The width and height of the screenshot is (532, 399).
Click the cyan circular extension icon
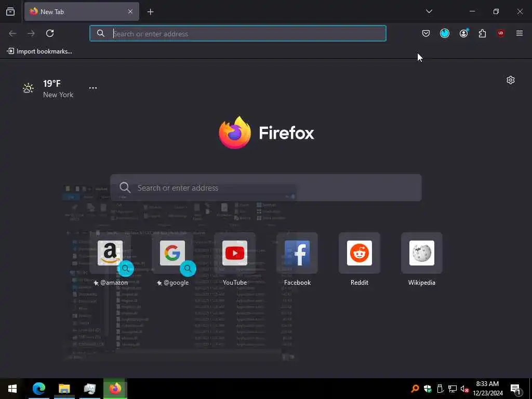(445, 33)
